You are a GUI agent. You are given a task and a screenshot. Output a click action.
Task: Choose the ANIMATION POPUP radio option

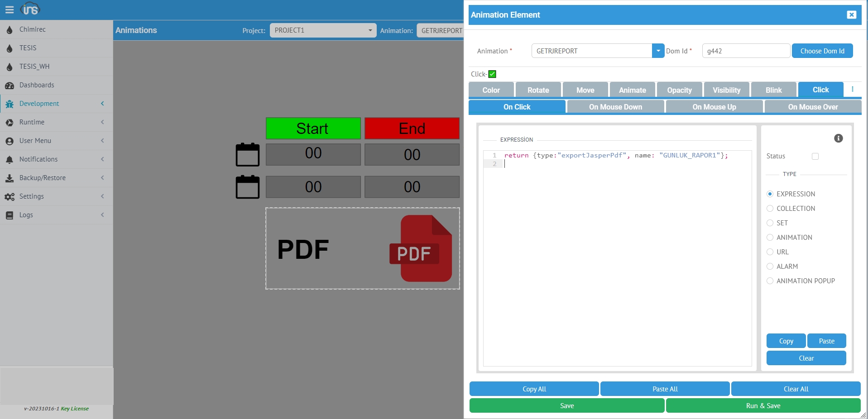pyautogui.click(x=770, y=281)
